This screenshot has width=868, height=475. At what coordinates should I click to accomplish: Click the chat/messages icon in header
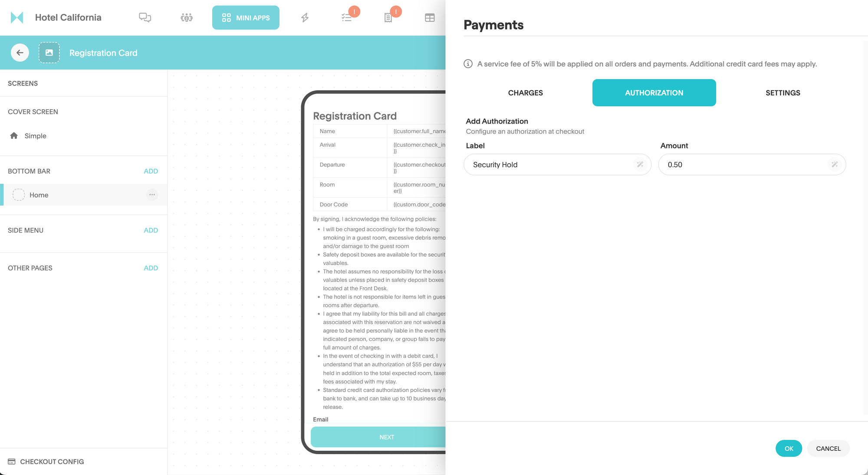point(146,17)
